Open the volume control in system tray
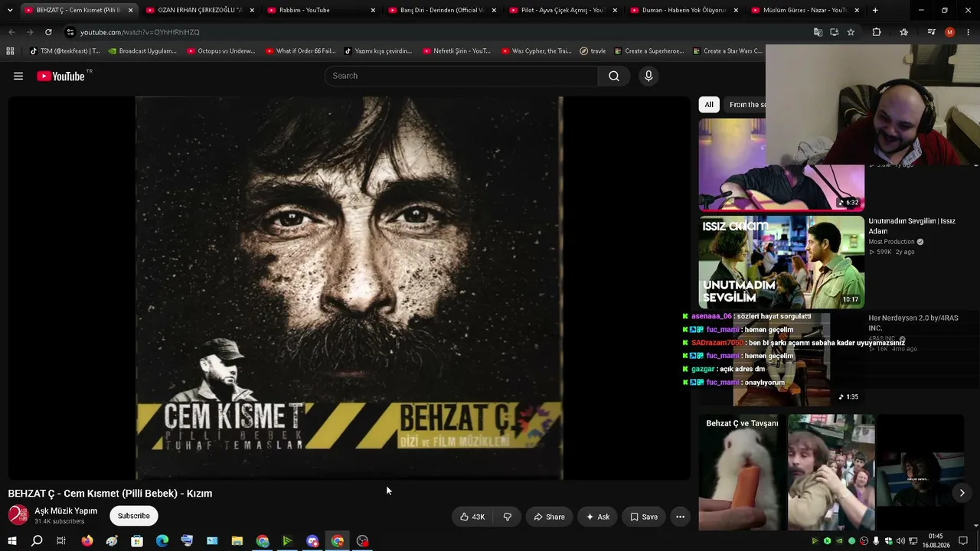The width and height of the screenshot is (980, 551). coord(900,541)
